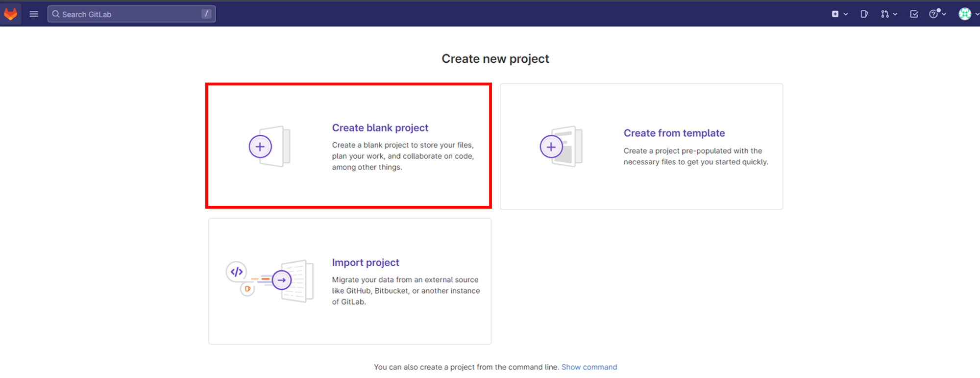Click "You can also create a project from the command line."
This screenshot has width=980, height=378.
click(x=466, y=367)
